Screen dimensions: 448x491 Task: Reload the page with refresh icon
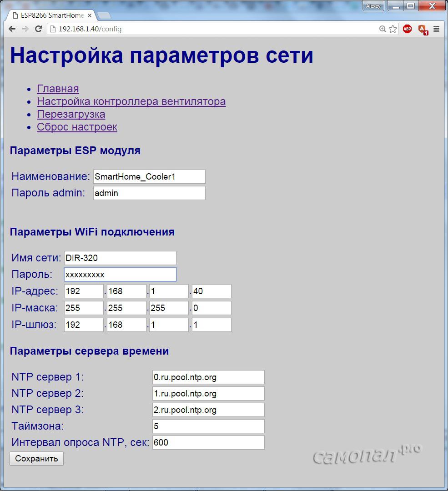tap(38, 29)
